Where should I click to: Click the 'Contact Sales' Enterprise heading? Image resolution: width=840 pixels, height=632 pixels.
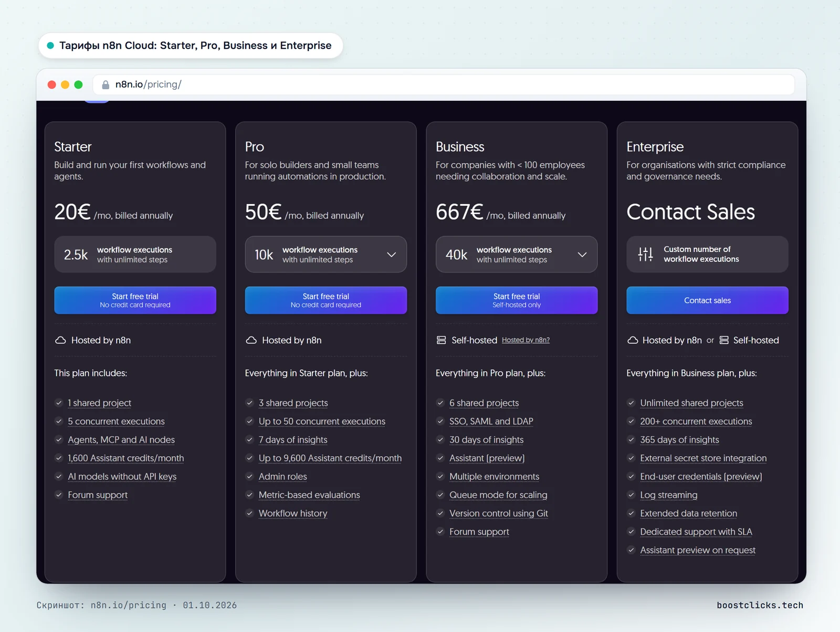690,212
